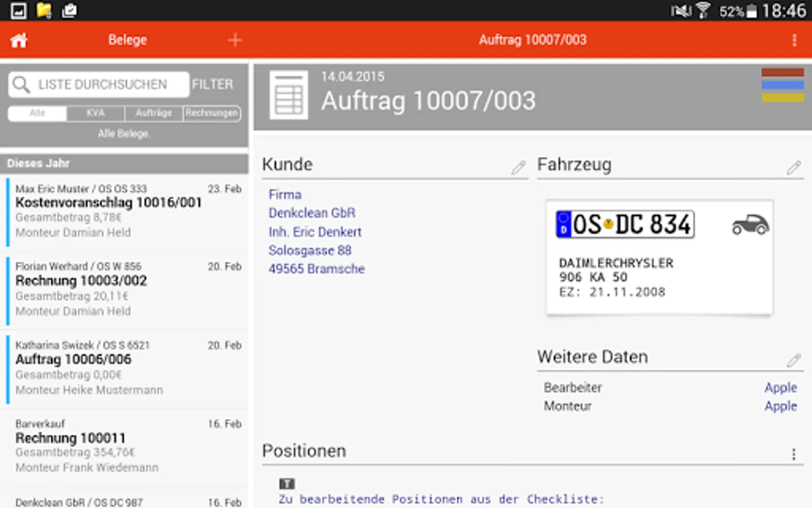This screenshot has height=508, width=812.
Task: Change Bearbeiter value Apple
Action: (x=780, y=388)
